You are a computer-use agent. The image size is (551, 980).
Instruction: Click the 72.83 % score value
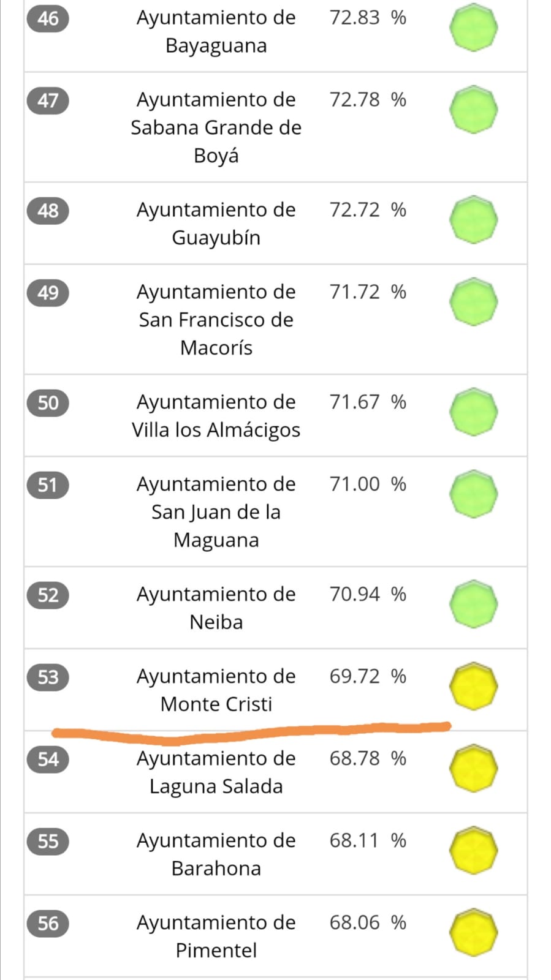(x=367, y=18)
